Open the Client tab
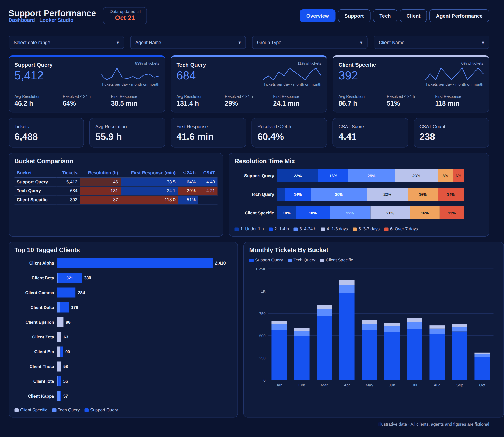Image resolution: width=504 pixels, height=437 pixels. pos(413,16)
